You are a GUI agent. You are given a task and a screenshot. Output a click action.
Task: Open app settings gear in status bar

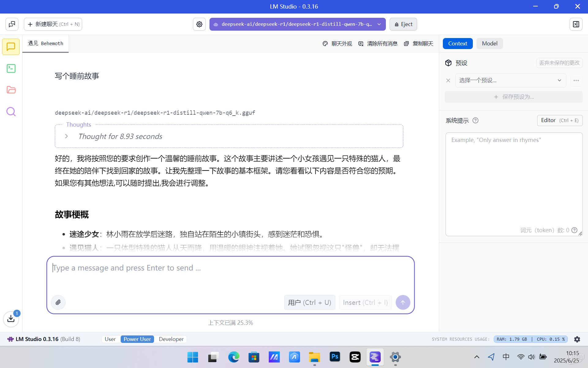(577, 339)
